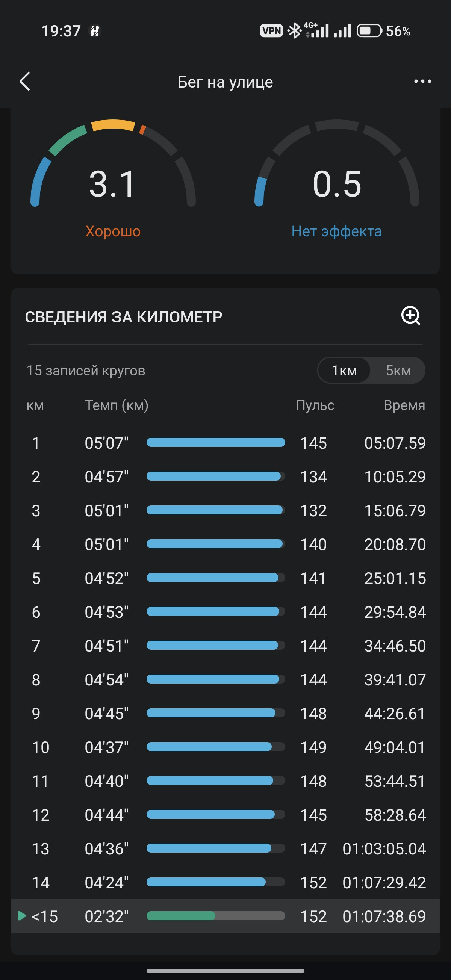The width and height of the screenshot is (451, 980).
Task: Tap the 0.5 Нет эффекта gauge
Action: click(x=337, y=179)
